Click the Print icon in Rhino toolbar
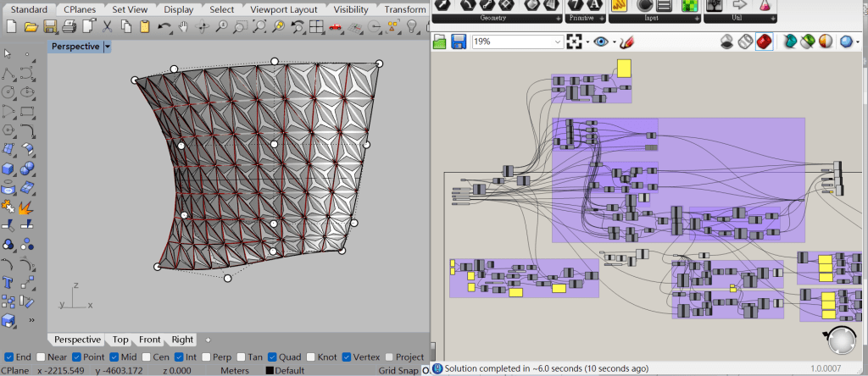 69,26
